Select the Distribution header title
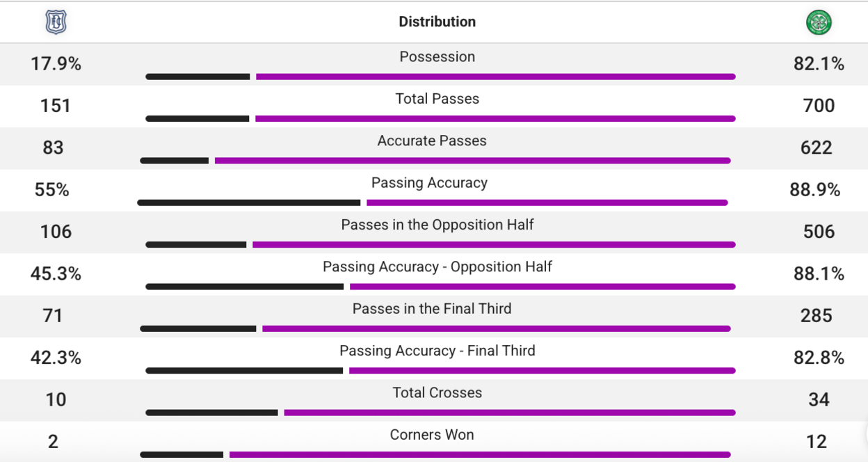The image size is (868, 462). [x=437, y=22]
